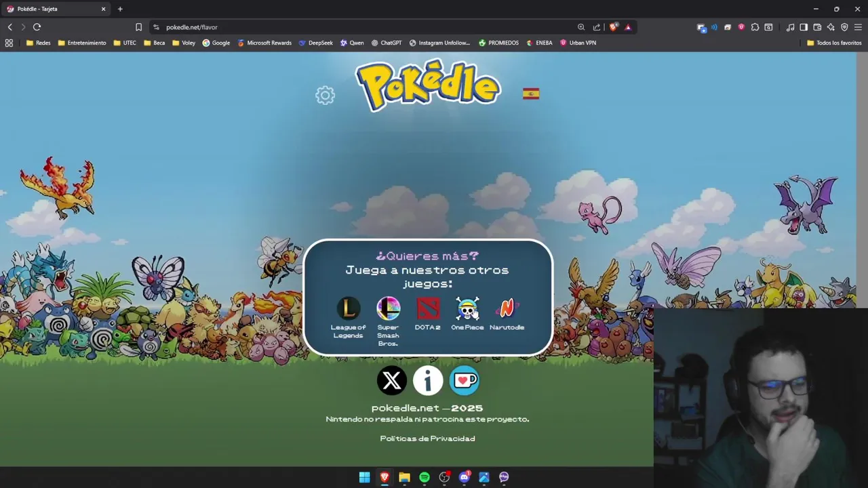Click the pokedle.net — 2025 footer text

pos(427,408)
